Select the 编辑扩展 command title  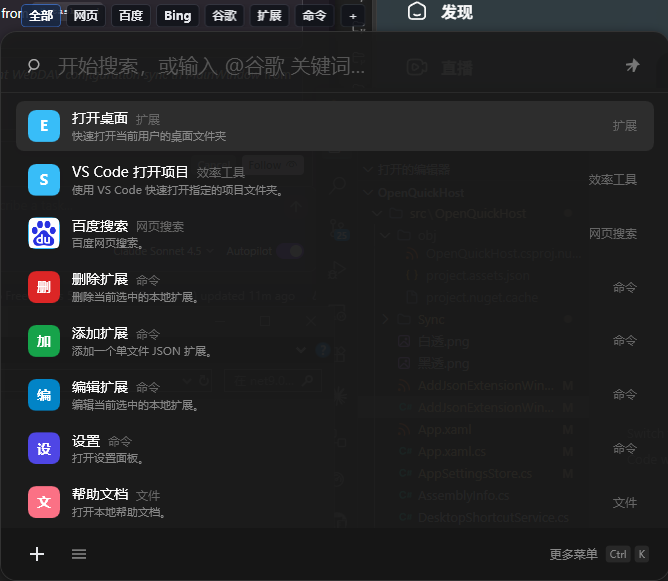100,387
